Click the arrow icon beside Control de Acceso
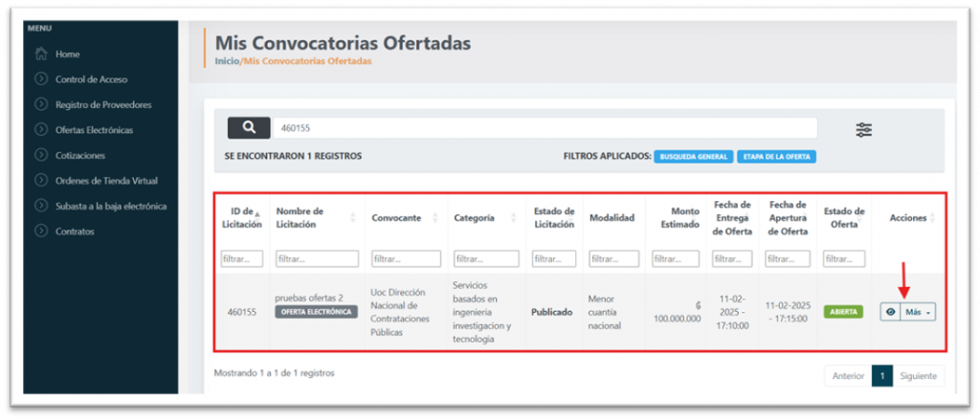This screenshot has height=420, width=980. pyautogui.click(x=41, y=79)
